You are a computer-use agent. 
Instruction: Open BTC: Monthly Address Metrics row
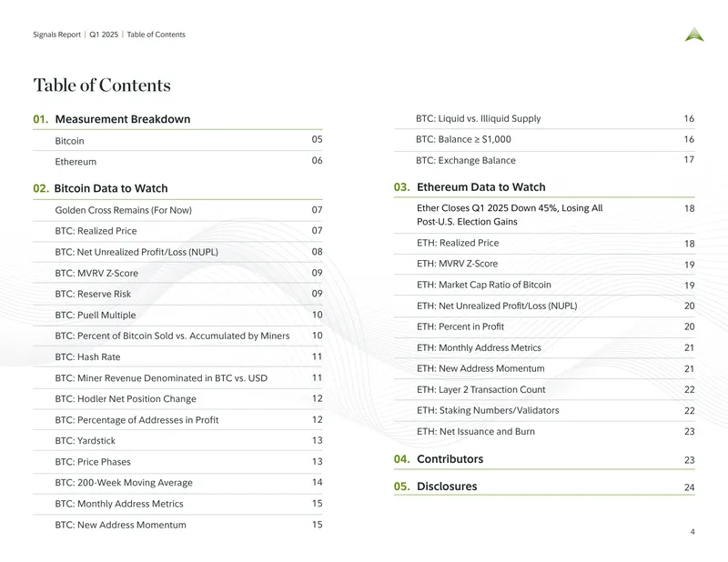(x=177, y=504)
